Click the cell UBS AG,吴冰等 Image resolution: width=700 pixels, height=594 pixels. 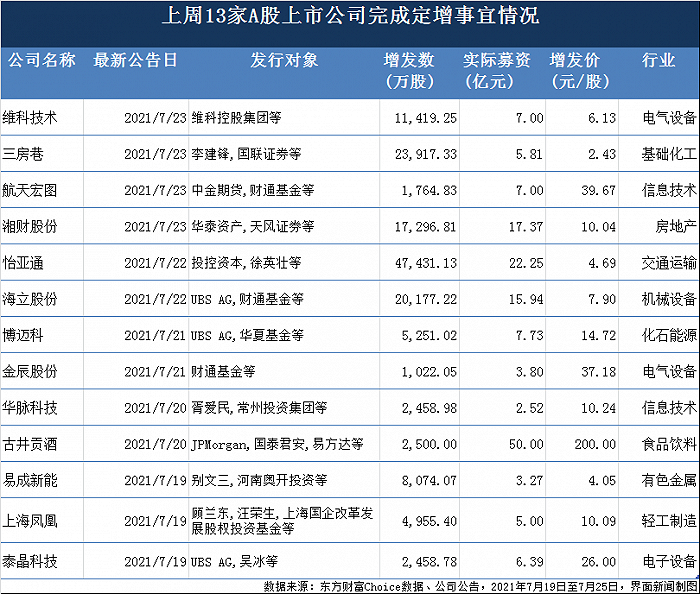pyautogui.click(x=234, y=561)
